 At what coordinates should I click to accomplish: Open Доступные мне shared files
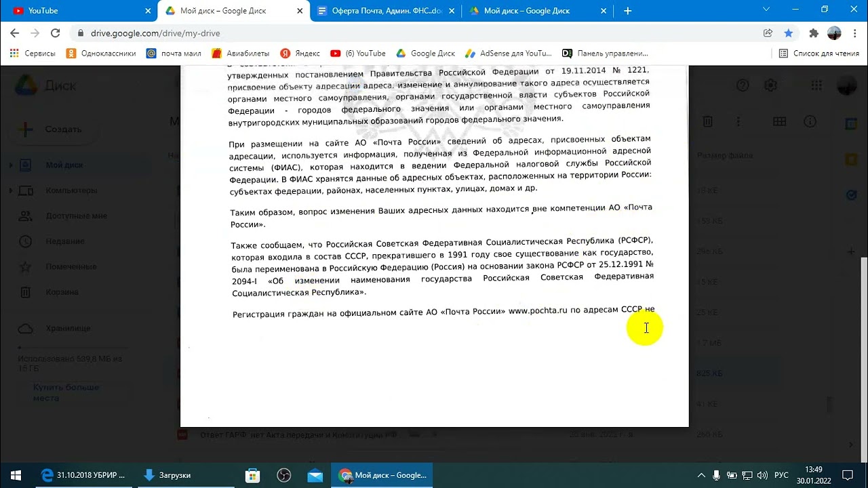point(76,216)
